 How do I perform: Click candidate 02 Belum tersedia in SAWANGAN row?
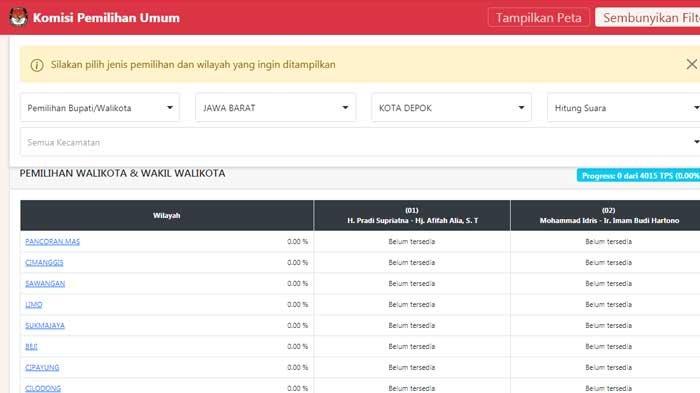[608, 284]
